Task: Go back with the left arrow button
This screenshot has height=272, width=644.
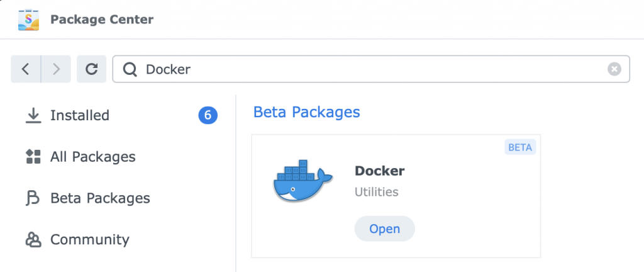Action: pos(26,69)
